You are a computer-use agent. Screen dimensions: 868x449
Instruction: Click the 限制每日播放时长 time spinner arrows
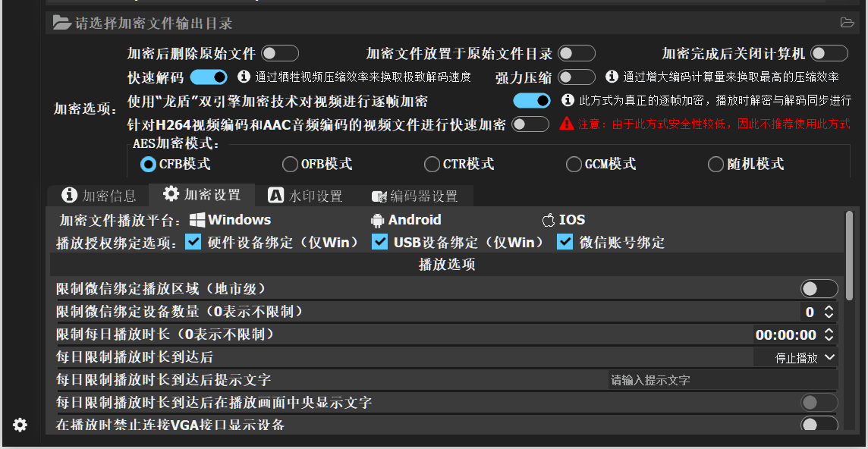coord(829,334)
